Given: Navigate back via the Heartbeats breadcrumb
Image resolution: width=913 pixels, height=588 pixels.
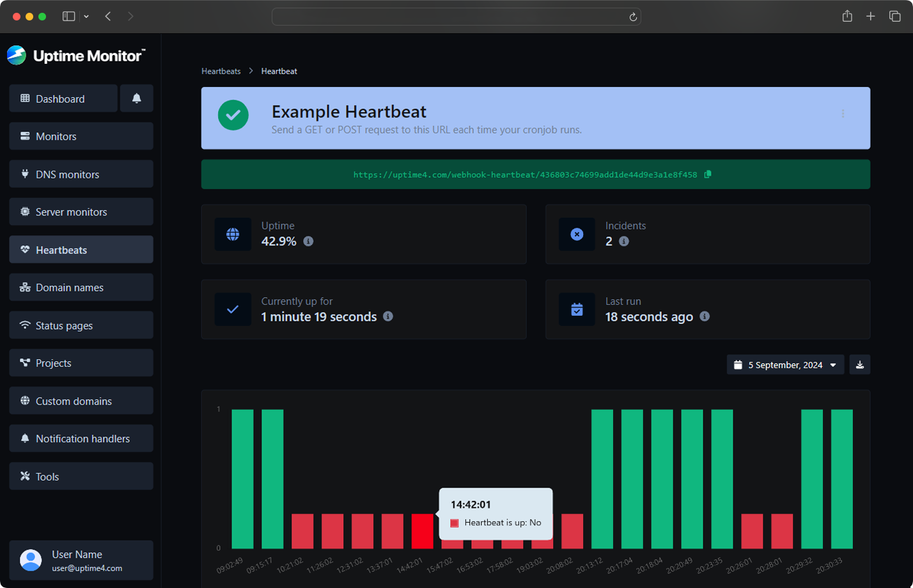Looking at the screenshot, I should tap(221, 71).
